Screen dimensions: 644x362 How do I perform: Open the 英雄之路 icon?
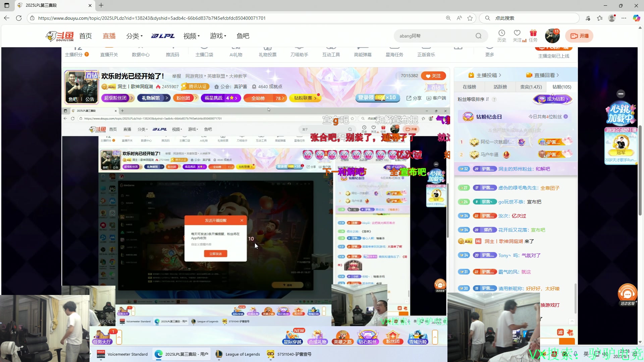pos(342,337)
